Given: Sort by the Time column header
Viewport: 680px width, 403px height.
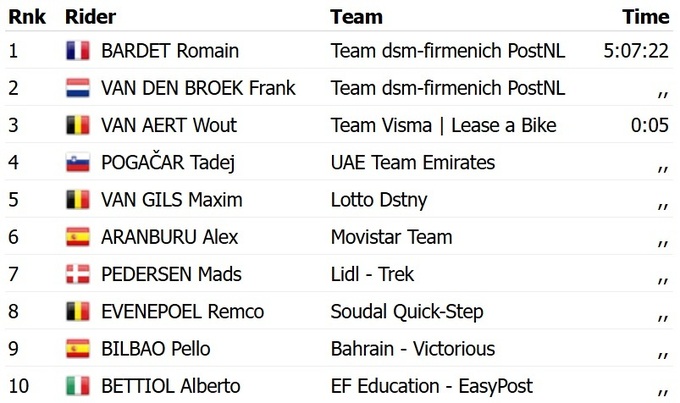Looking at the screenshot, I should click(645, 17).
